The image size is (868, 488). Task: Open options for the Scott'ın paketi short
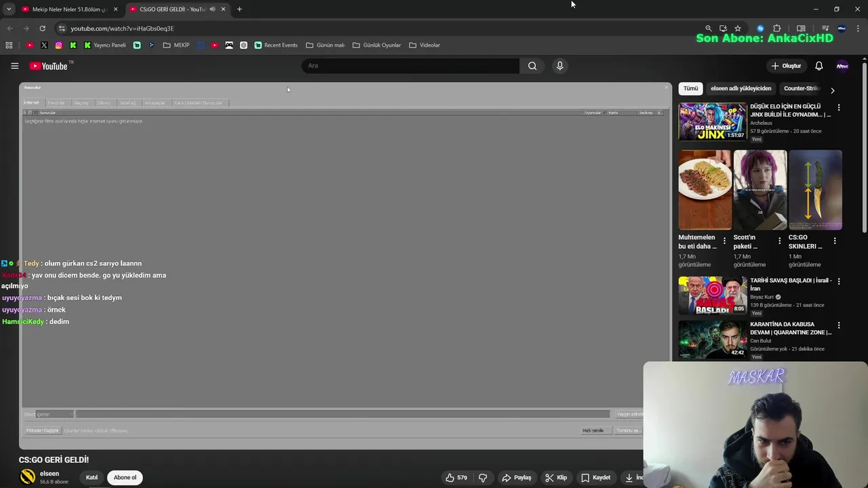click(779, 241)
